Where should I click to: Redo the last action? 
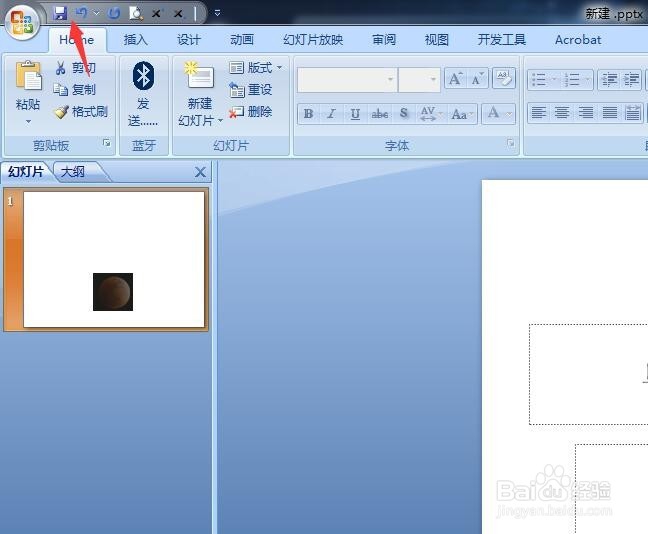114,14
